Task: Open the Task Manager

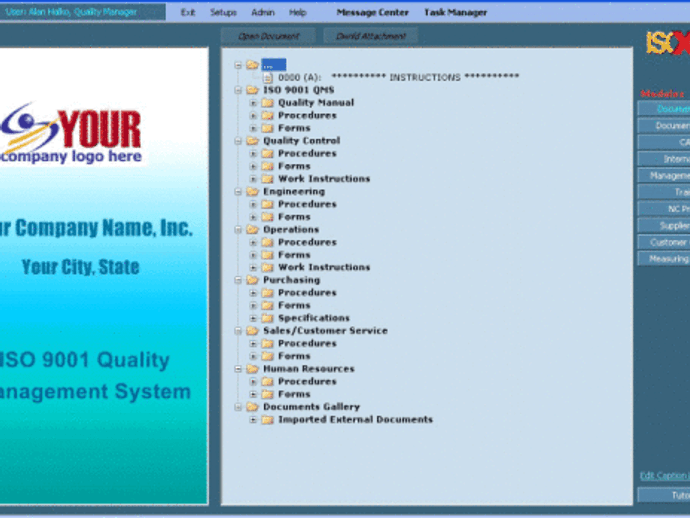Action: [455, 12]
